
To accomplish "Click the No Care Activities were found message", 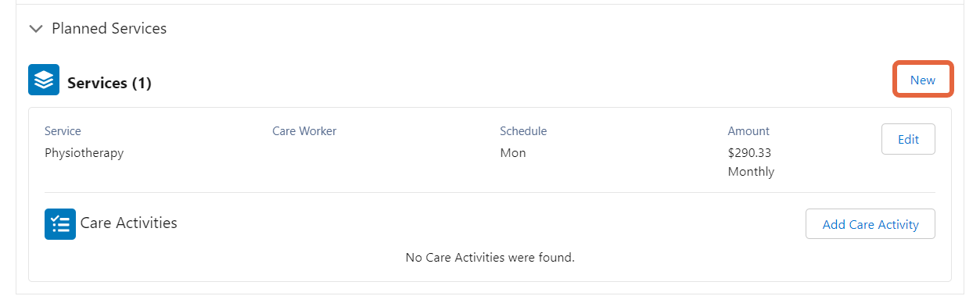I will click(490, 257).
